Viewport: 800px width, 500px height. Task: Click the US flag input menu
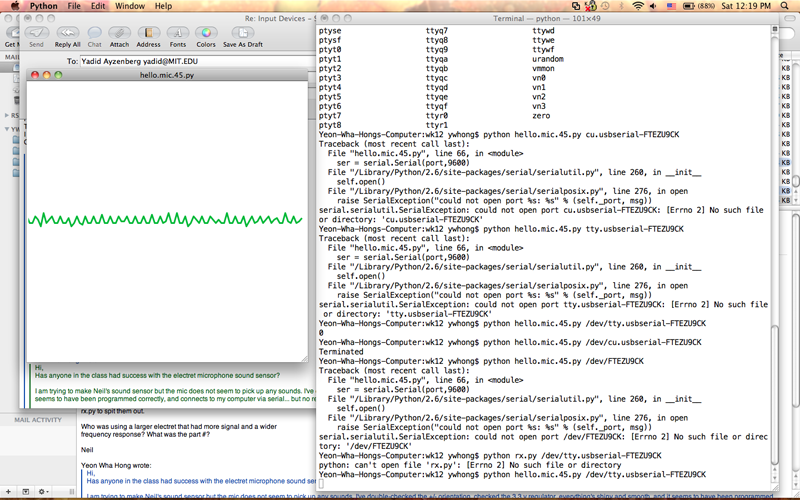click(671, 6)
